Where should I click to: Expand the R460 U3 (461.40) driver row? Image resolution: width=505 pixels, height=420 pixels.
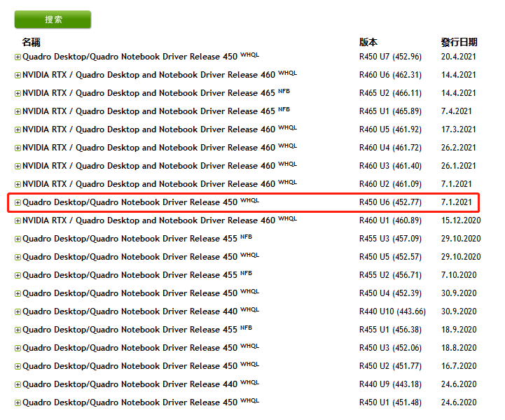pos(18,166)
